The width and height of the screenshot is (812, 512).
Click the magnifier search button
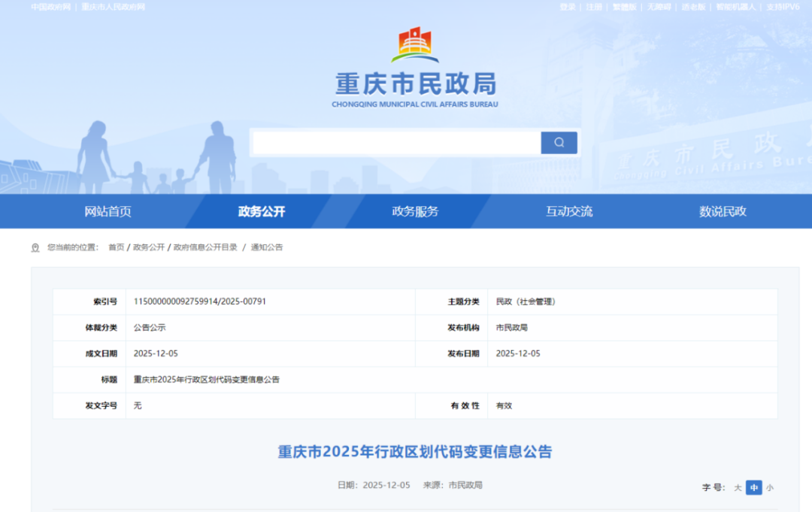(x=559, y=143)
